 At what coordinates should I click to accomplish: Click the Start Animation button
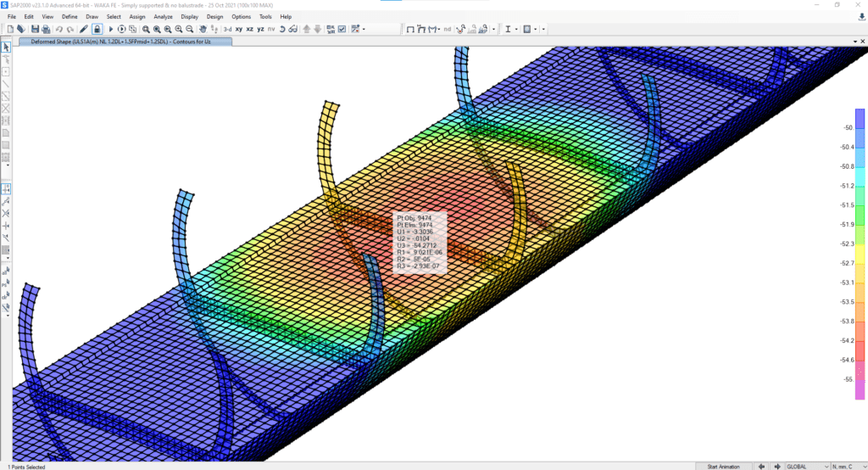723,466
